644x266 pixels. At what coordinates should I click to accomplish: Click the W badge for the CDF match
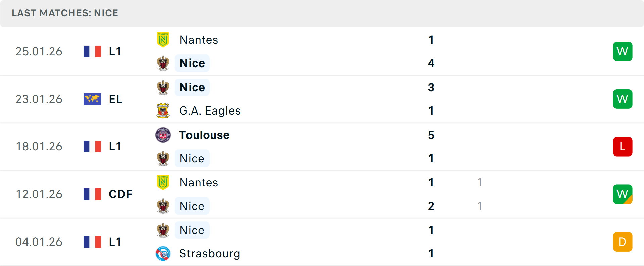pos(623,194)
